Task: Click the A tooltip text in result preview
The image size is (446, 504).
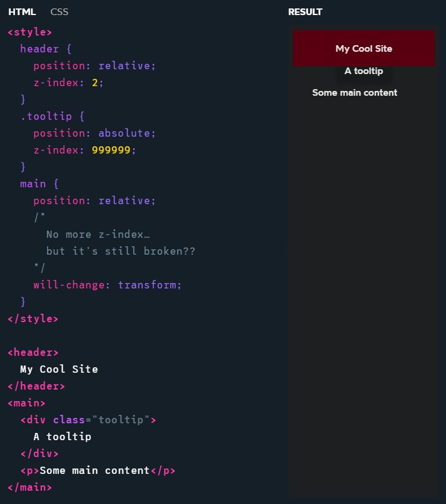Action: tap(364, 71)
